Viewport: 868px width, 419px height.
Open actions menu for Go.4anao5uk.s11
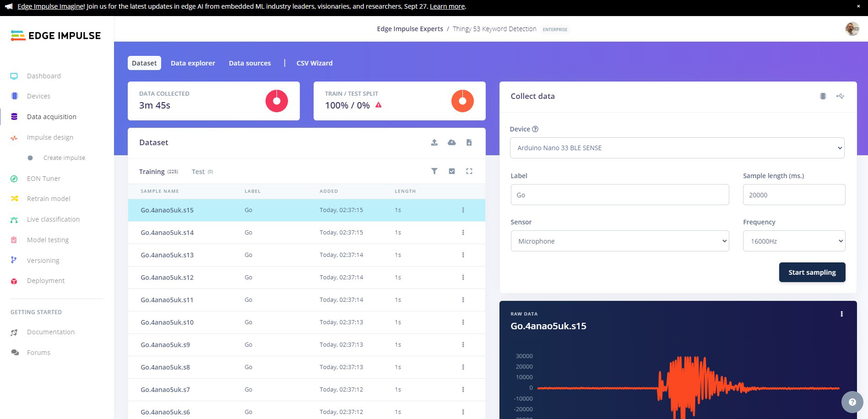pos(463,300)
